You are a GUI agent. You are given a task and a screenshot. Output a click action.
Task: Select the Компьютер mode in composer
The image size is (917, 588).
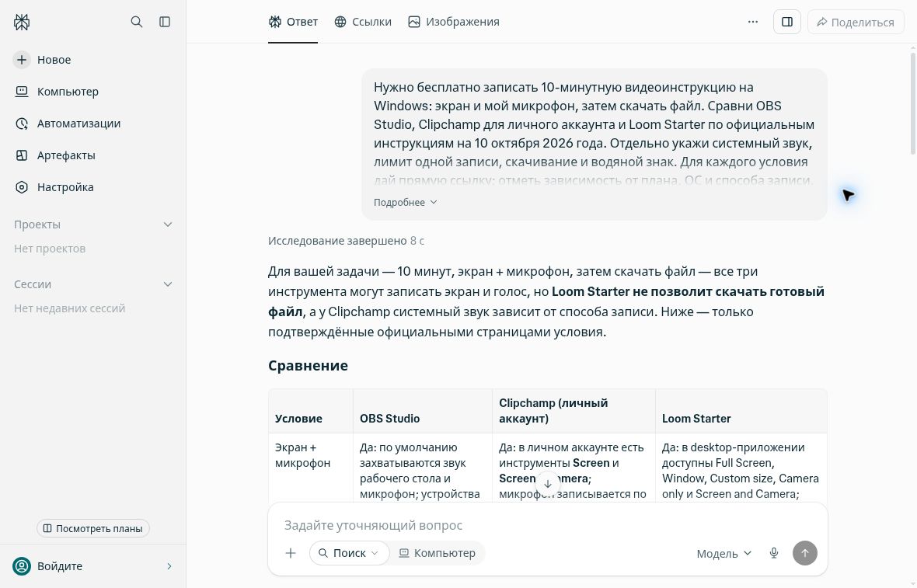[438, 553]
